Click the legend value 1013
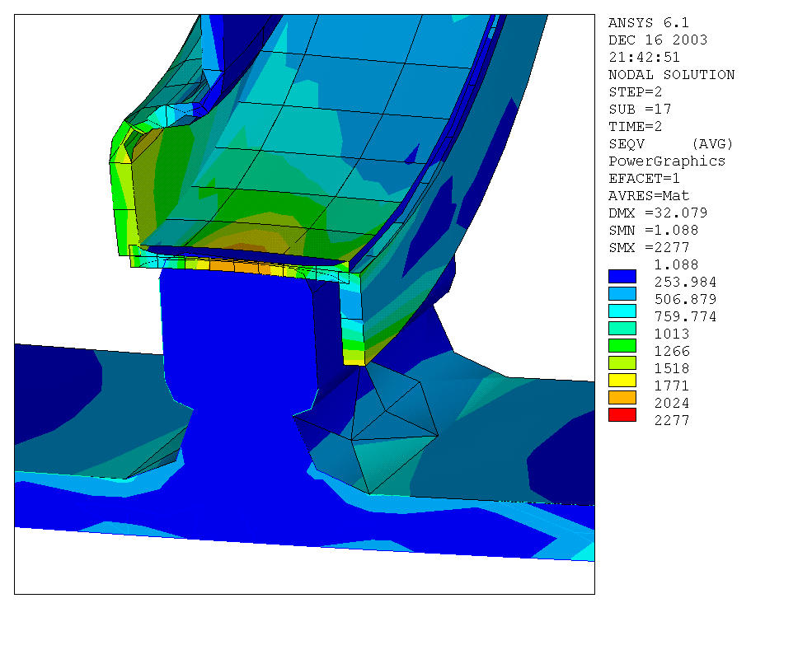 [672, 334]
